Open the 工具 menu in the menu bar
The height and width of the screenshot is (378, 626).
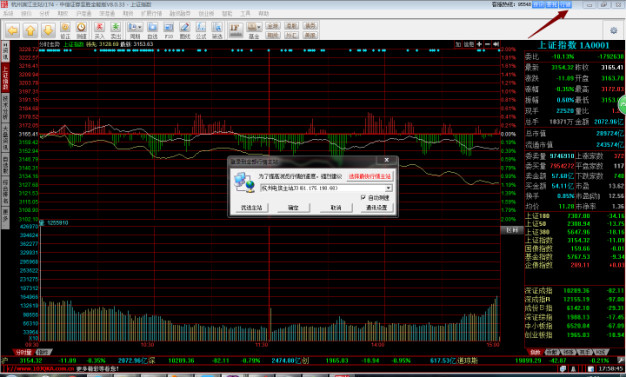click(245, 14)
